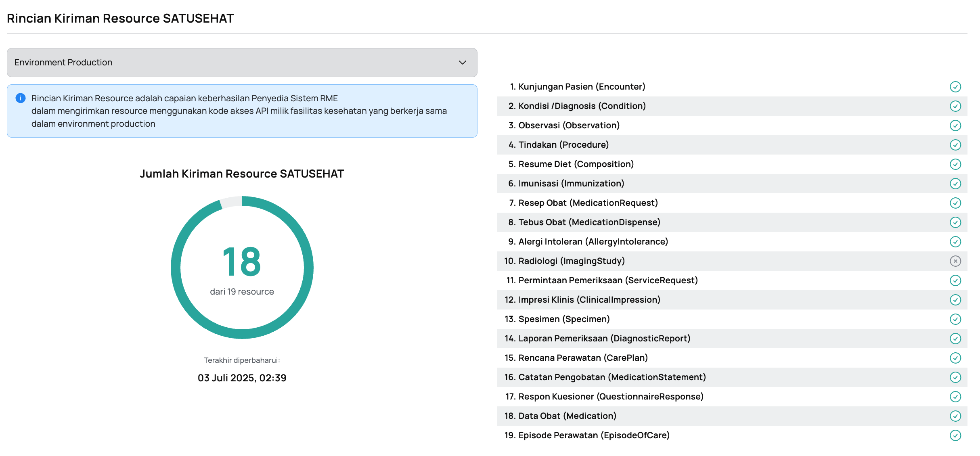The image size is (980, 456).
Task: Click the number 18 in the donut chart
Action: 242,262
